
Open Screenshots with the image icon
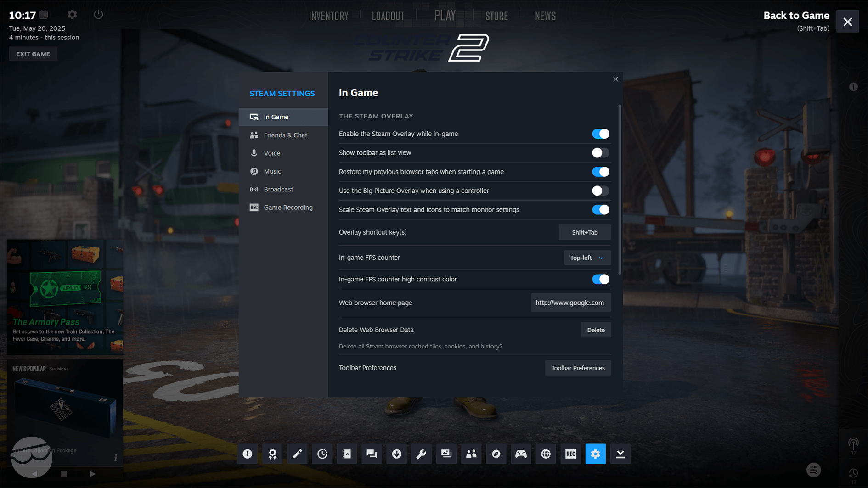tap(446, 454)
